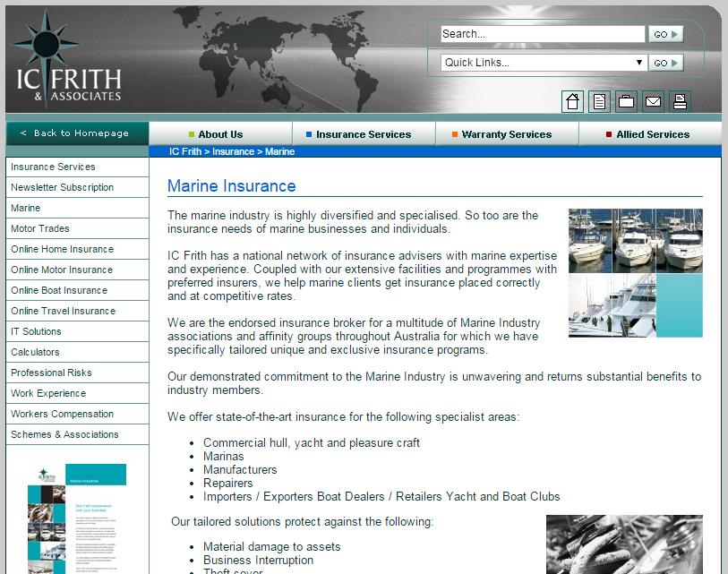The height and width of the screenshot is (574, 728).
Task: Click 'Material damage to assets' bullet
Action: 272,547
